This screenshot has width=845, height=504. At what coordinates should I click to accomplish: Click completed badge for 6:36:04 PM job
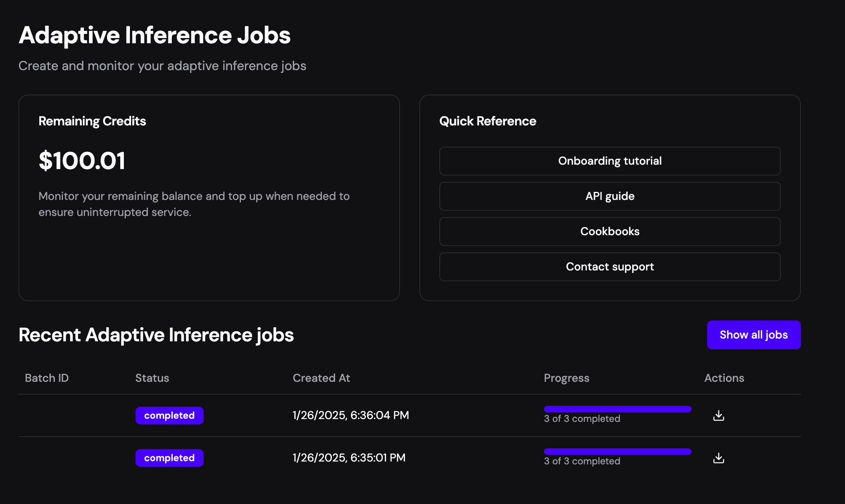click(x=169, y=415)
